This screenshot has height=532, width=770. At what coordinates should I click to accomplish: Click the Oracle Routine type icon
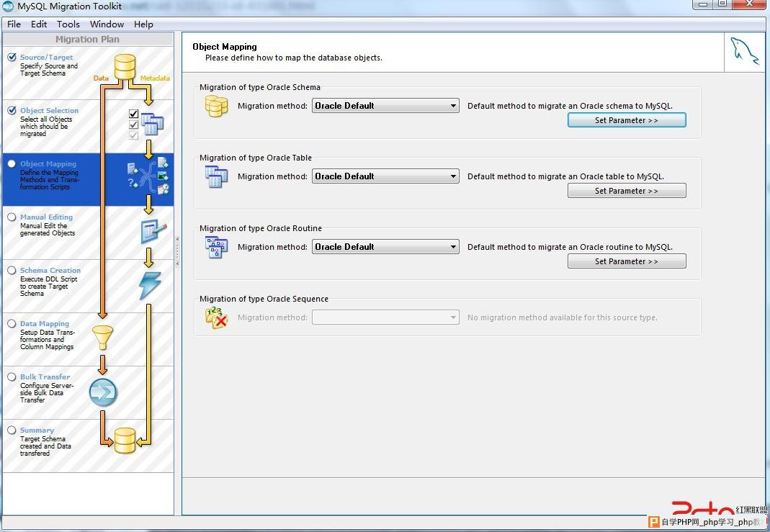coord(217,248)
